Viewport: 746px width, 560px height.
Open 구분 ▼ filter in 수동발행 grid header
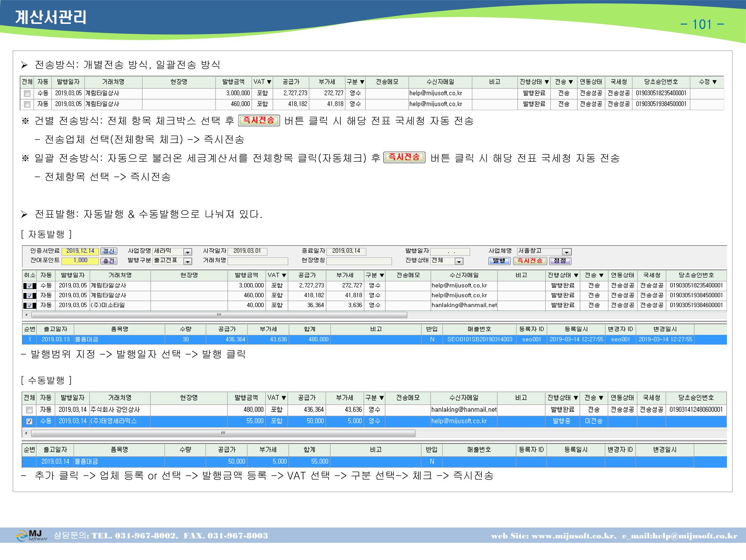(374, 398)
